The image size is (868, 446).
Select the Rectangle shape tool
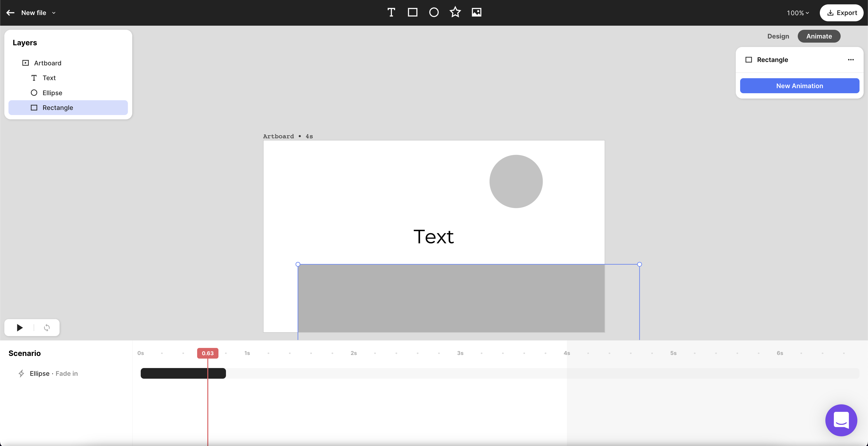pos(412,12)
